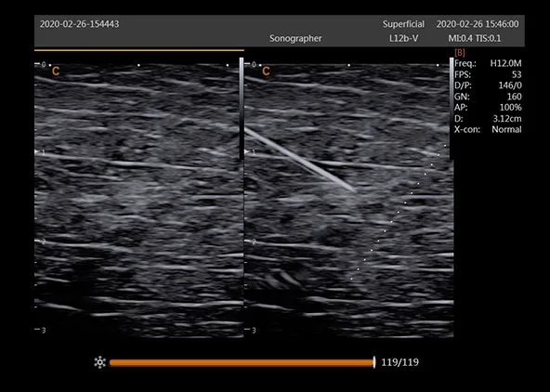Click the 1 cm depth marker on right image

click(x=251, y=152)
